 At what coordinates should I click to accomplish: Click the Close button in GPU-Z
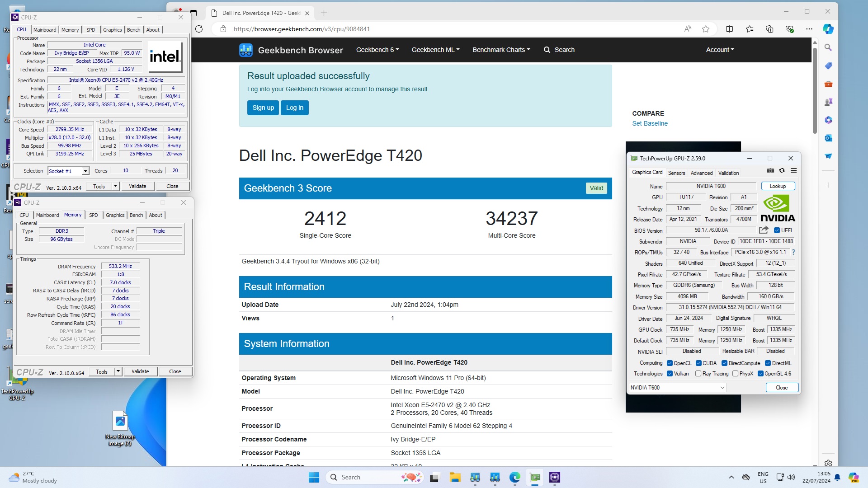782,388
